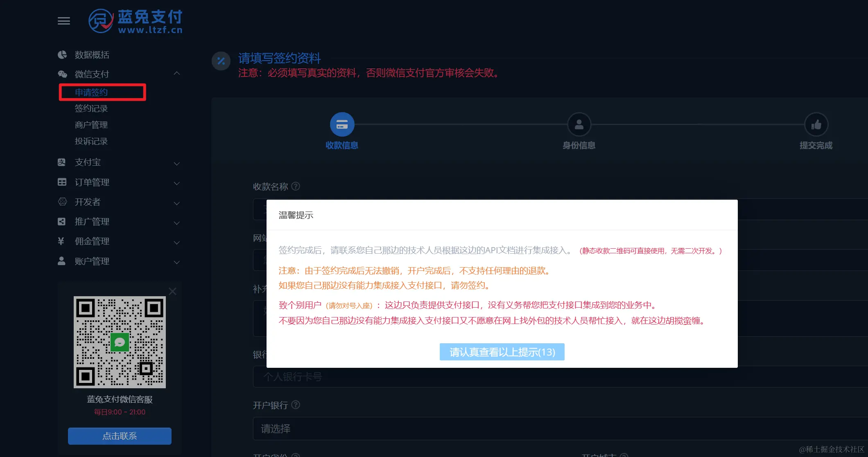Select the 数据概括 sidebar icon
The image size is (868, 457).
pos(62,54)
